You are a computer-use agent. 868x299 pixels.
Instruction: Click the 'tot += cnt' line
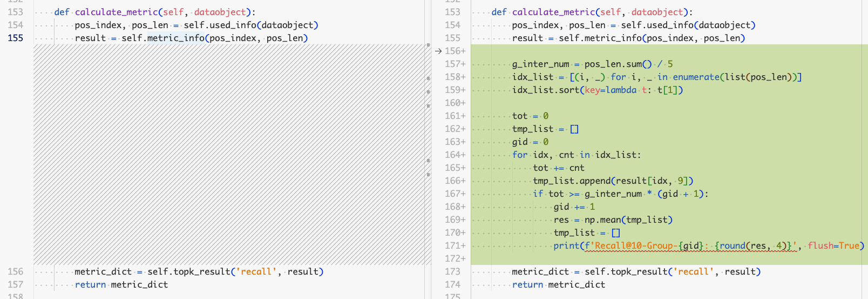[x=559, y=168]
